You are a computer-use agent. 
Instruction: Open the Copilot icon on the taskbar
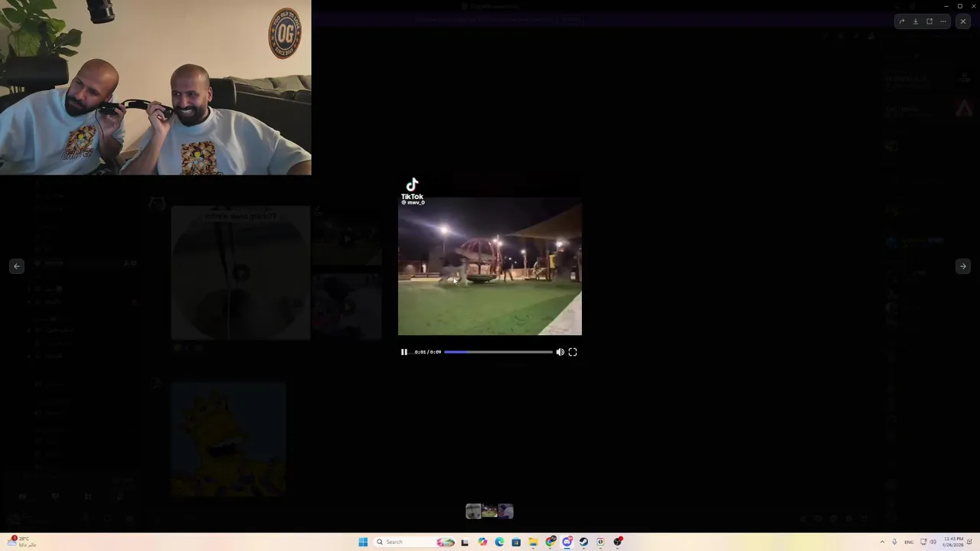(x=482, y=542)
